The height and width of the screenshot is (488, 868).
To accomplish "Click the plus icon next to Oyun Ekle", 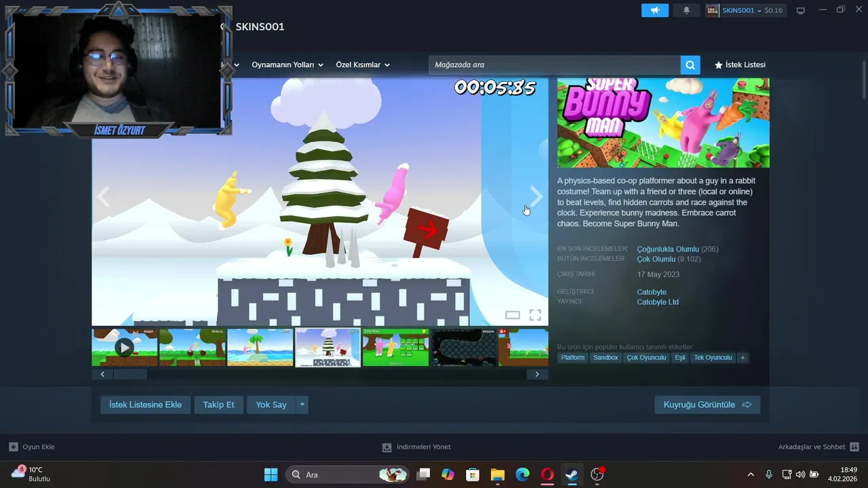I will [x=13, y=447].
